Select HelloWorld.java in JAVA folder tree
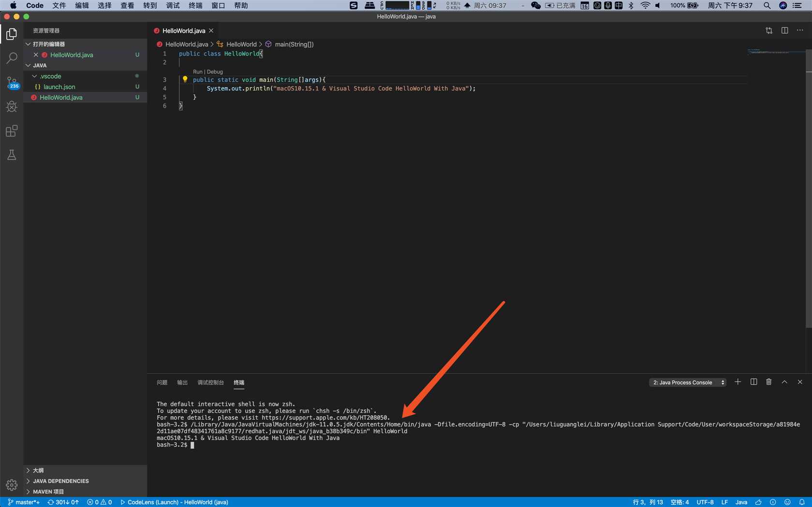The width and height of the screenshot is (812, 507). tap(85, 97)
